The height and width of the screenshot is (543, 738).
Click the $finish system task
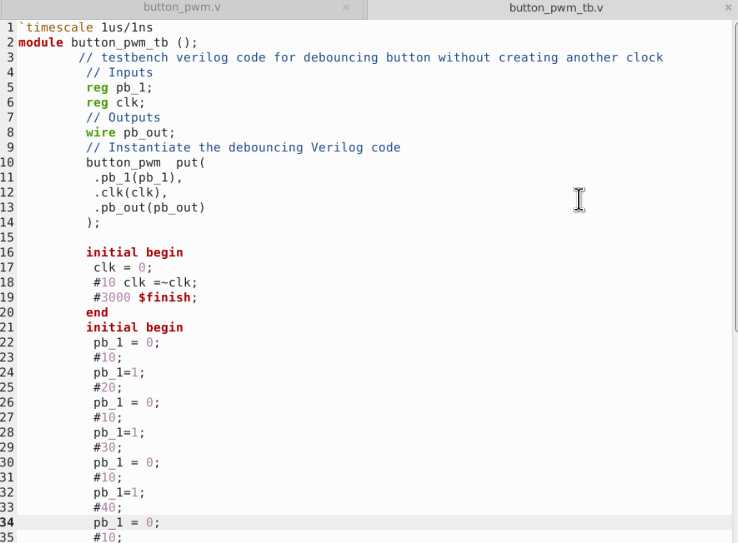[175, 297]
